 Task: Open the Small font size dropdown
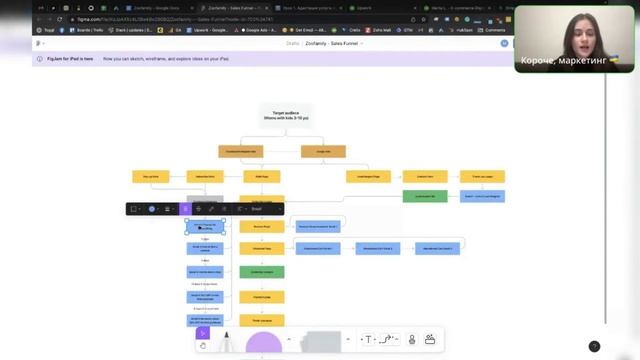pyautogui.click(x=267, y=209)
